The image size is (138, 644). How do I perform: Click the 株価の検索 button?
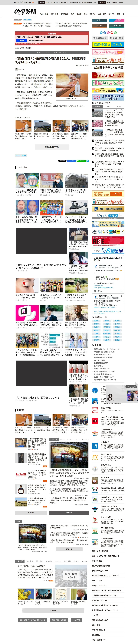(x=100, y=38)
